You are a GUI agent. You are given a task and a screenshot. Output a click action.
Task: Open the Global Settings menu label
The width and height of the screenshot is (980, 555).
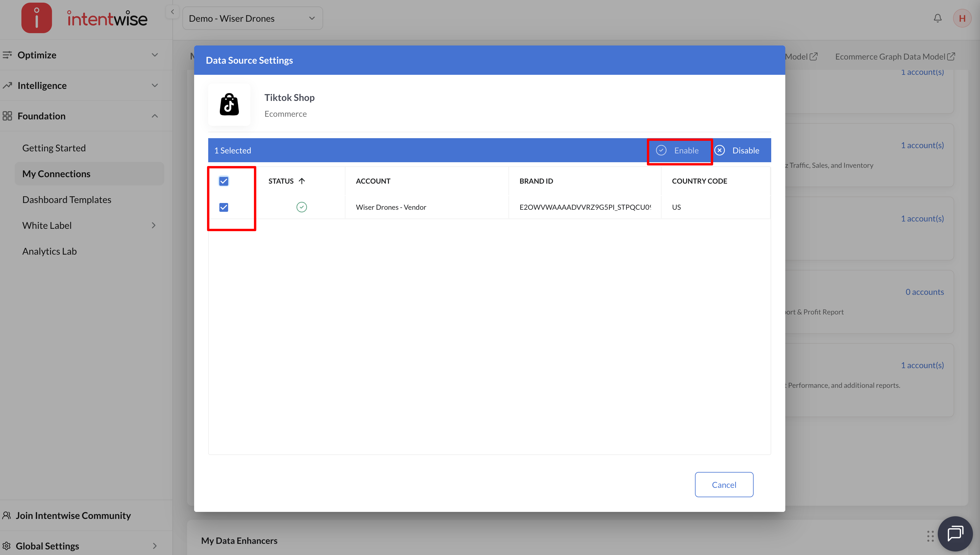coord(47,546)
